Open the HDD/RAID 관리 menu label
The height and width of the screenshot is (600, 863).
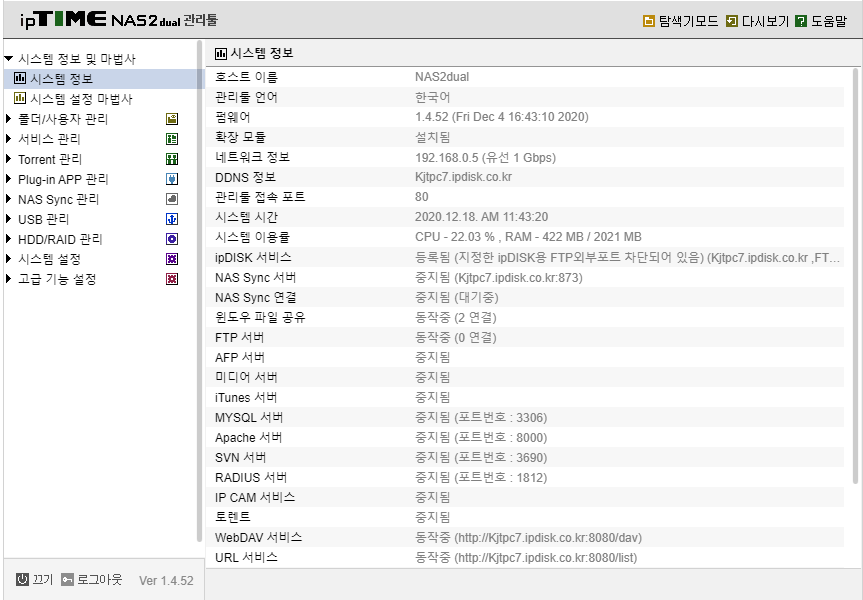61,239
